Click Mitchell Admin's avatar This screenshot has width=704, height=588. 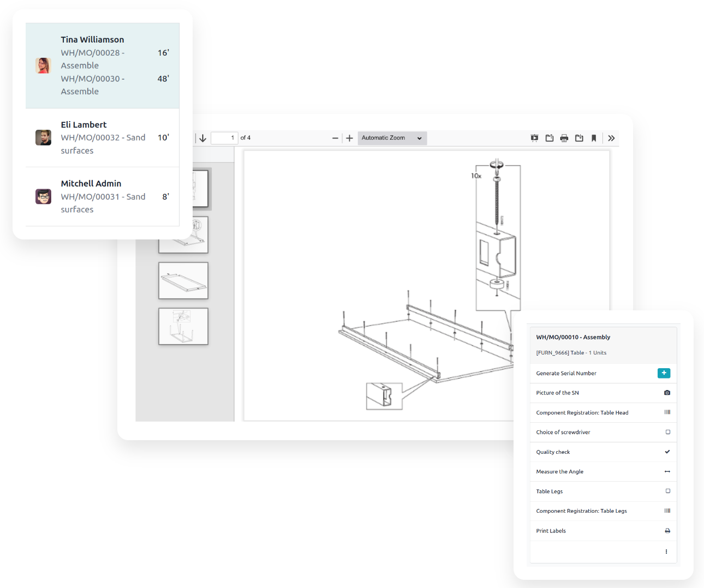[43, 196]
